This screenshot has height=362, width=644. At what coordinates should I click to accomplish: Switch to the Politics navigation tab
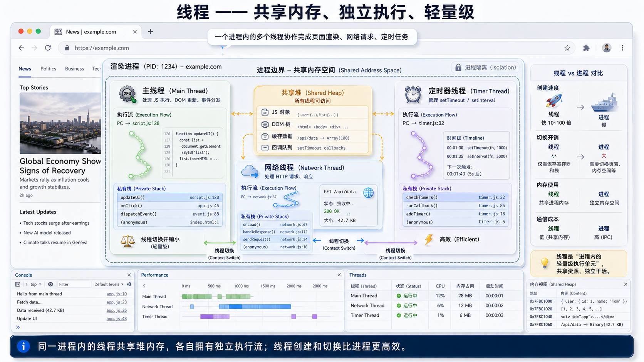pyautogui.click(x=48, y=68)
